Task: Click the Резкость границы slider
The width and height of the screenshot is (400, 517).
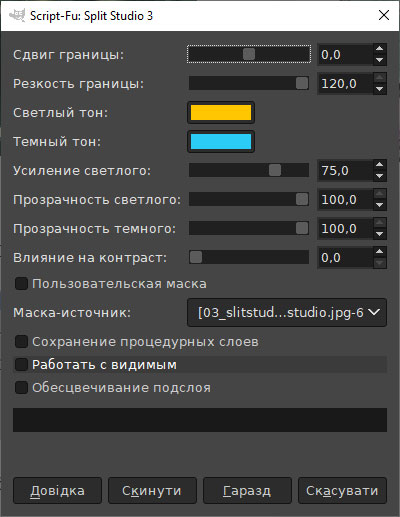Action: coord(249,83)
